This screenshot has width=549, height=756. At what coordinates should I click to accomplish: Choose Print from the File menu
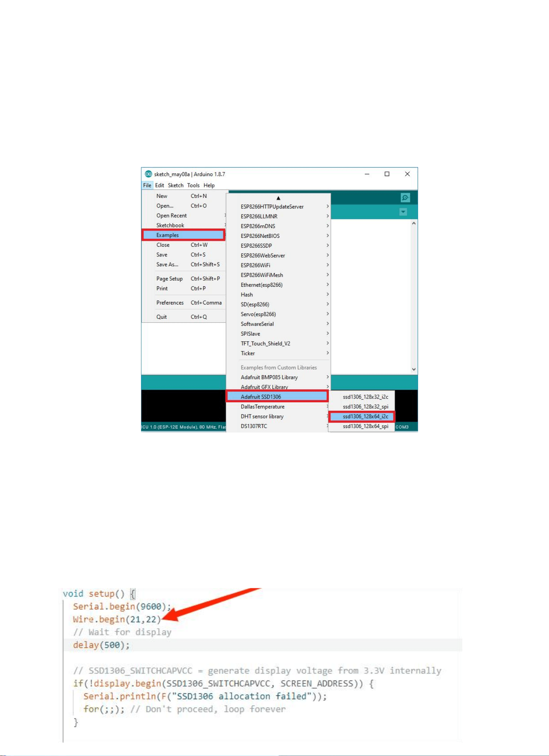coord(184,288)
